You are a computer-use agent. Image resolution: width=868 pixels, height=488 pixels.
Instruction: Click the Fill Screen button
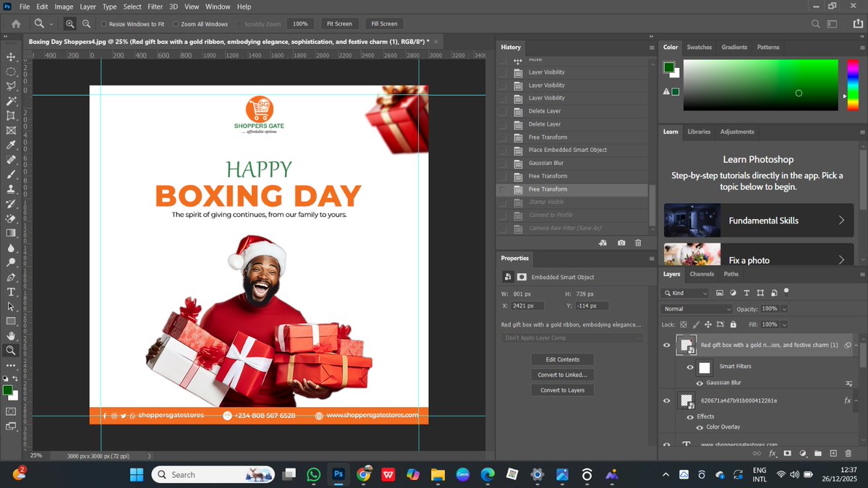tap(384, 24)
